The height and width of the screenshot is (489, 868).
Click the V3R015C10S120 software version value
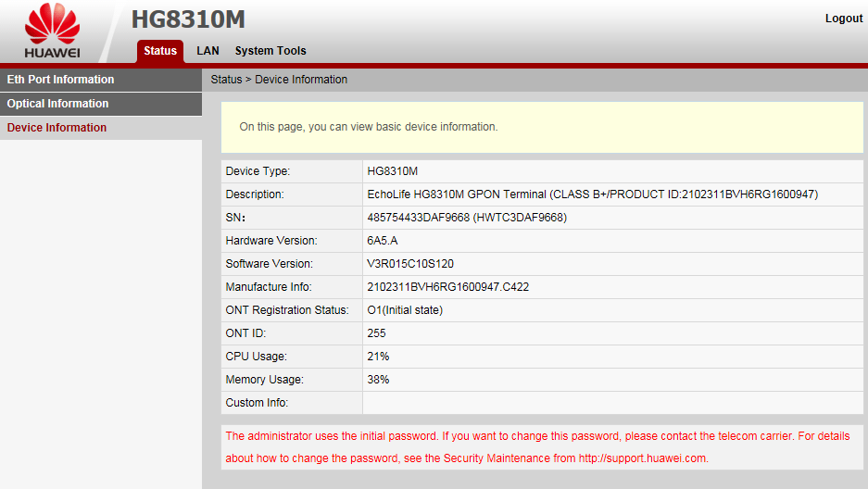[410, 265]
